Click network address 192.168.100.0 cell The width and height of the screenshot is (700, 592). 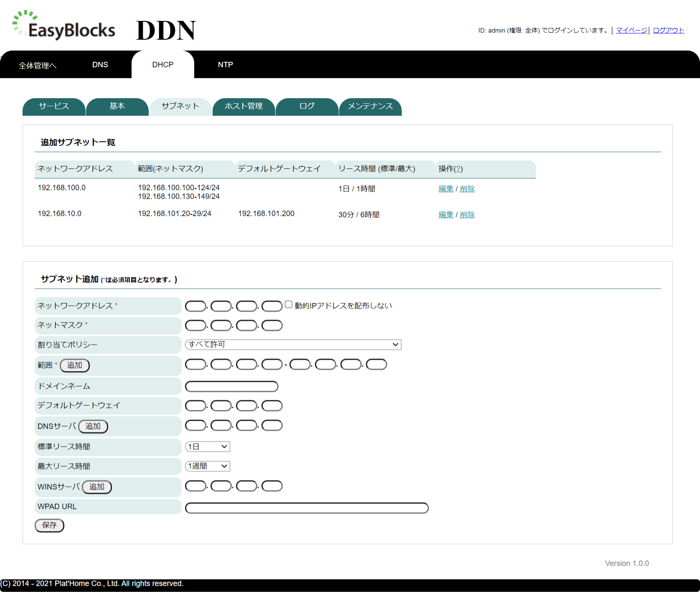pyautogui.click(x=62, y=188)
